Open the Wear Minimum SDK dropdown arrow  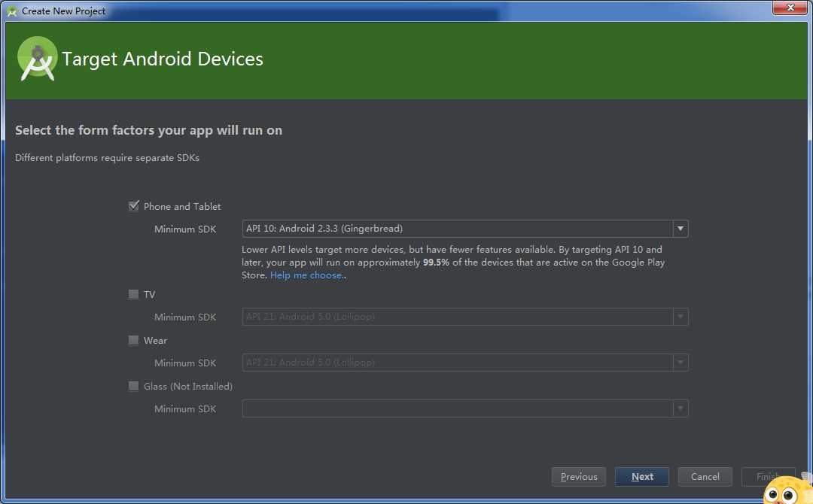tap(681, 363)
